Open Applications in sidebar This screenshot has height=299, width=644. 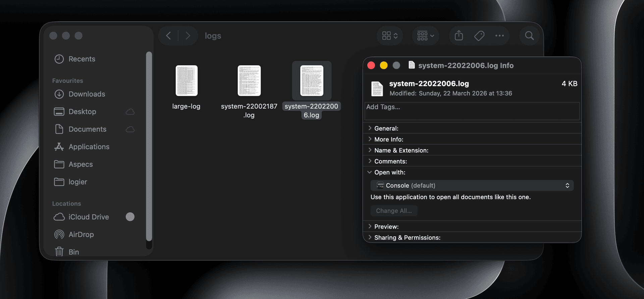coord(89,147)
